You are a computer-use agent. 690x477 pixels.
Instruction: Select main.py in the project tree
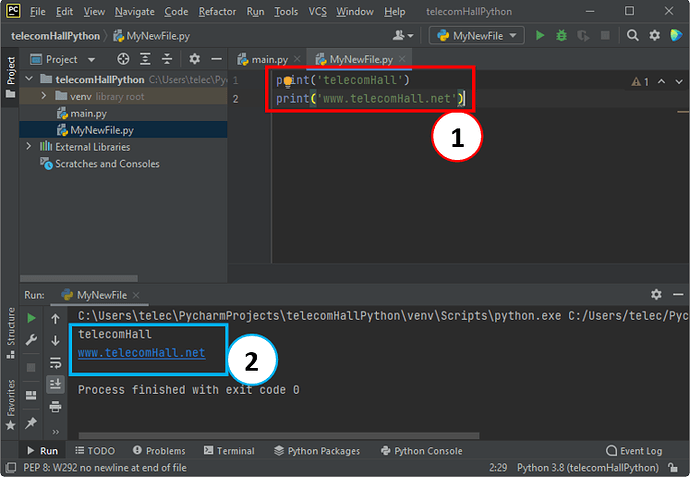click(82, 114)
